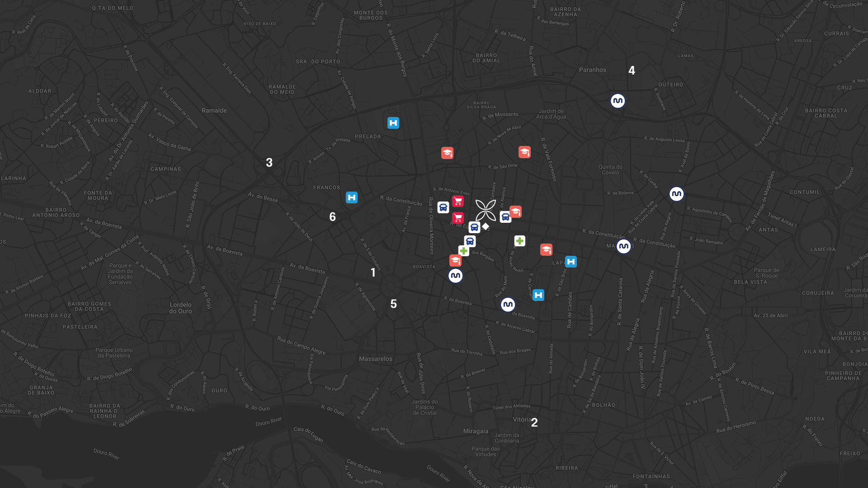Screen dimensions: 868x488
Task: Click the white butterfly logo marker
Action: tap(486, 210)
